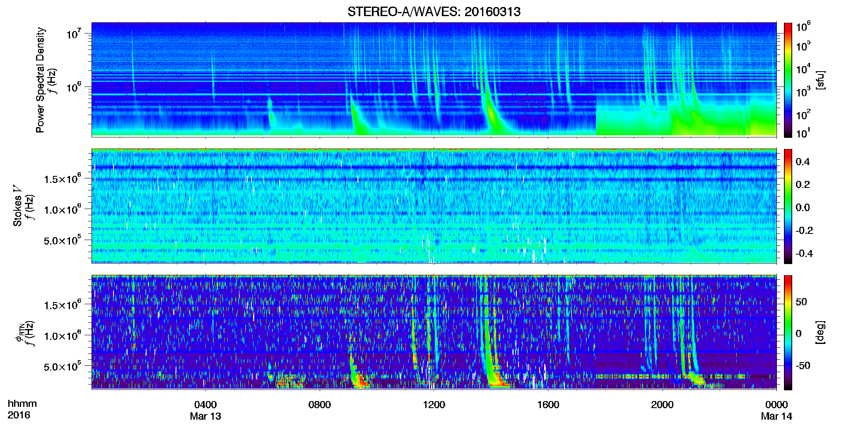The image size is (868, 447).
Task: Click 1.5×10^6 tick in φRTN panel
Action: (63, 305)
